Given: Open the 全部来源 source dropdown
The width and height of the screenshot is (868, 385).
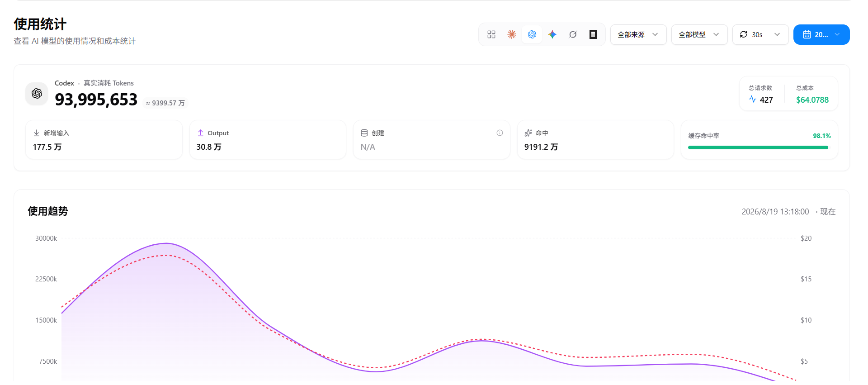Looking at the screenshot, I should click(638, 34).
